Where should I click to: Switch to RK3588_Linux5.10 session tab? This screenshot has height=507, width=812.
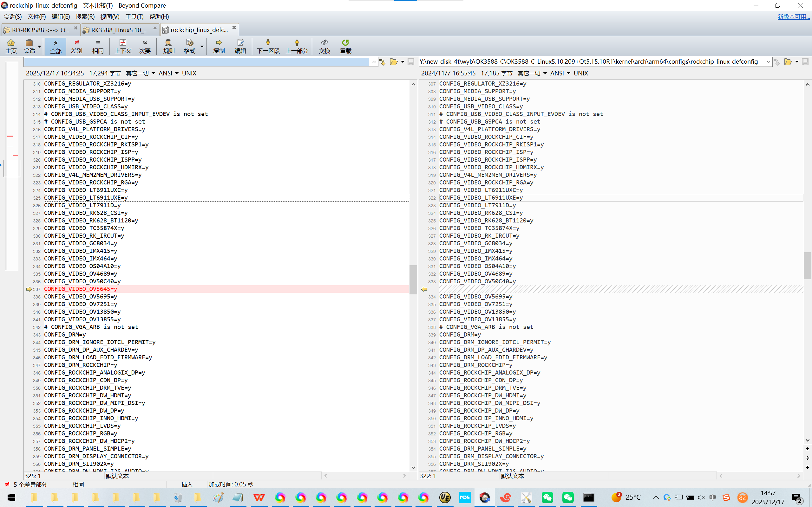point(119,30)
